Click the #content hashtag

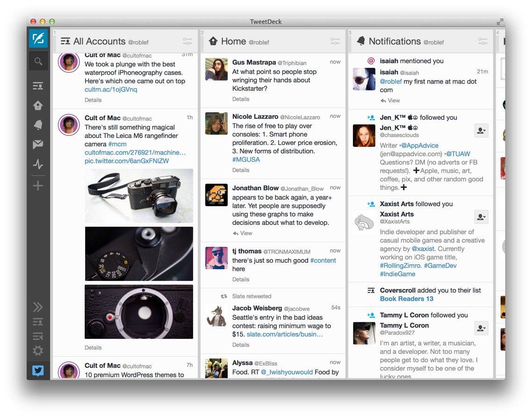(x=323, y=260)
